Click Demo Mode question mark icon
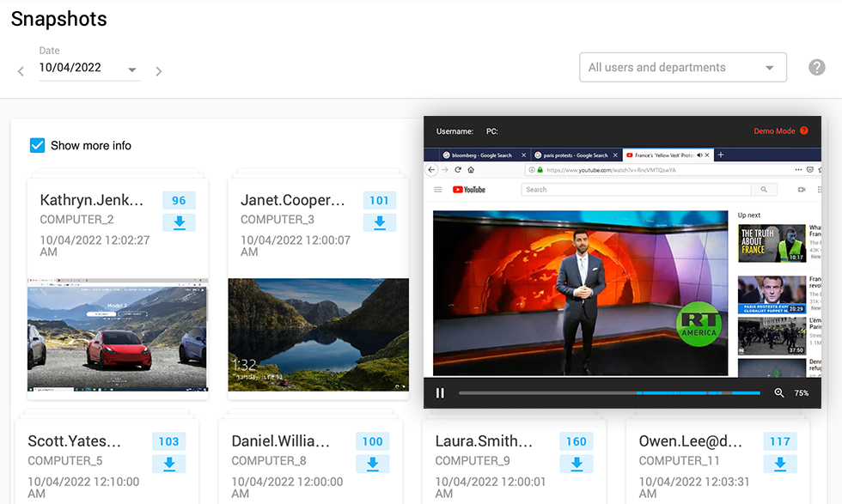The height and width of the screenshot is (504, 842). point(804,131)
